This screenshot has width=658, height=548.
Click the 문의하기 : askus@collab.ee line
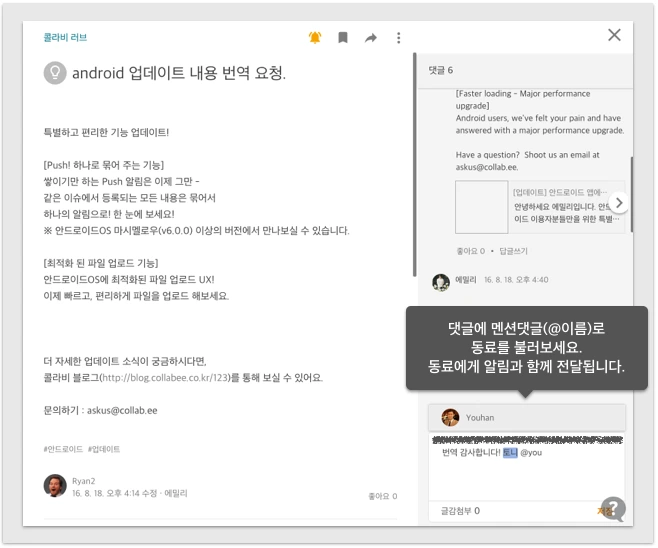(x=100, y=410)
